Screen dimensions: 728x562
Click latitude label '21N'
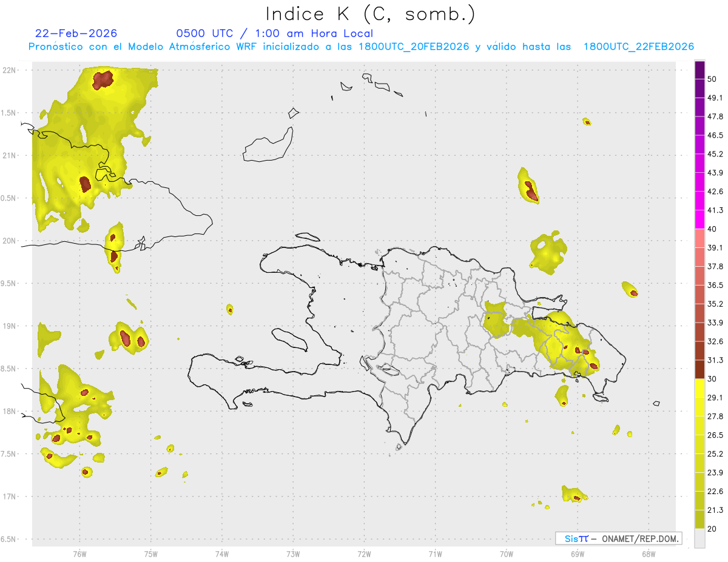[x=10, y=155]
